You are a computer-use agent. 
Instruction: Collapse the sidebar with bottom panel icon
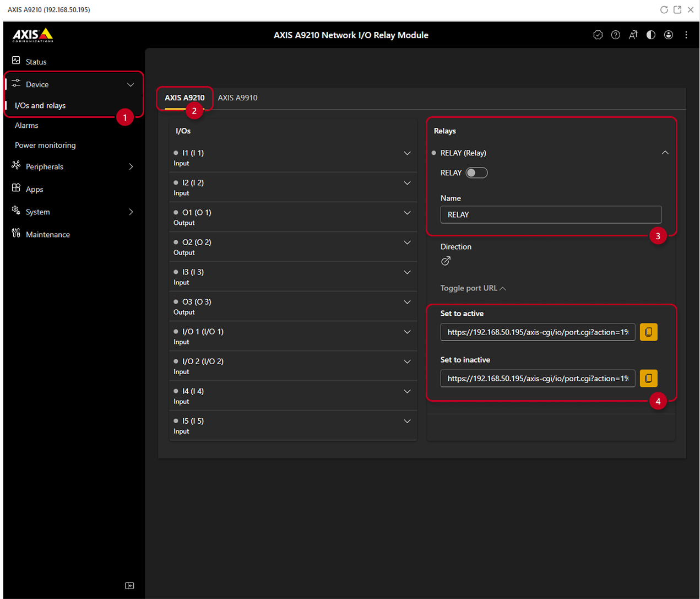(x=129, y=586)
